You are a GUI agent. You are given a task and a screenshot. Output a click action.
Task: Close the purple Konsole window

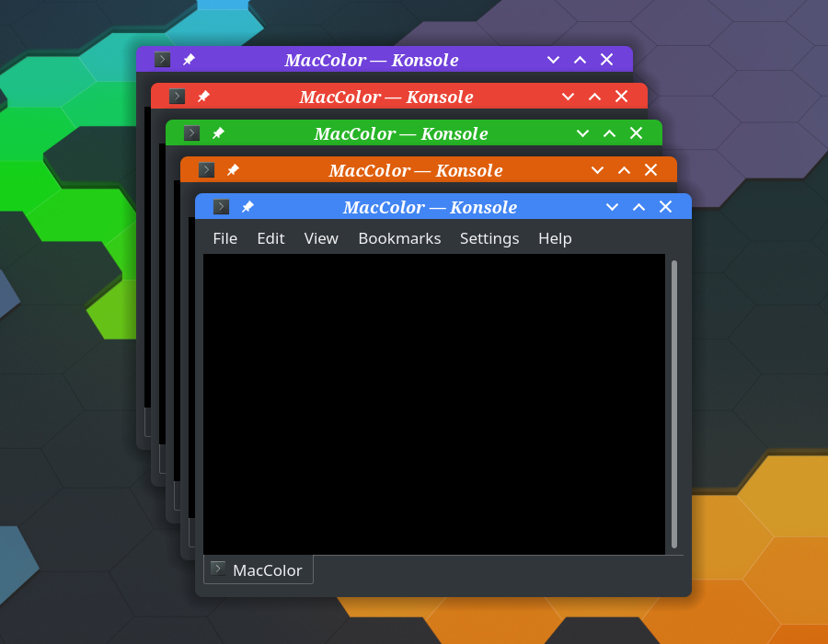[606, 60]
